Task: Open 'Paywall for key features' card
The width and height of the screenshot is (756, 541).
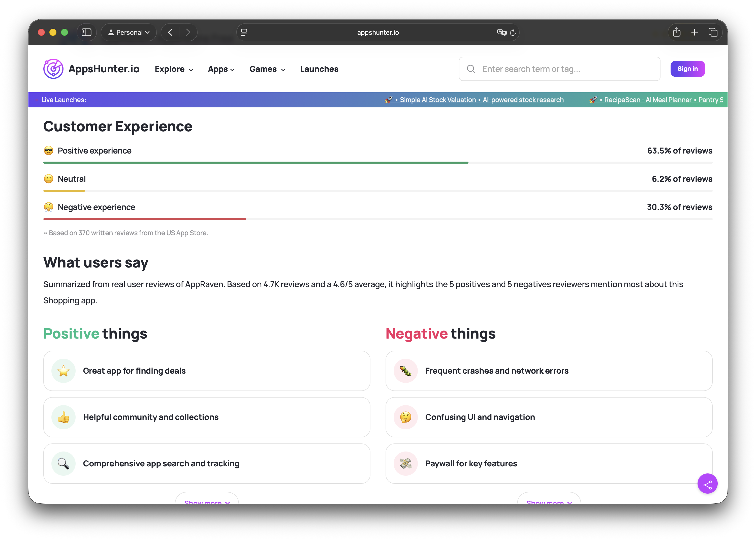Action: coord(549,463)
